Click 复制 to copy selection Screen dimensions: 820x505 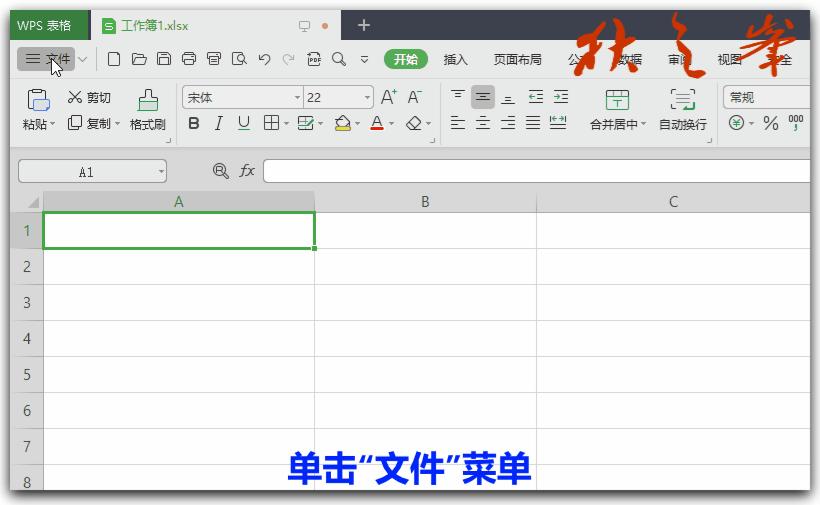[89, 123]
